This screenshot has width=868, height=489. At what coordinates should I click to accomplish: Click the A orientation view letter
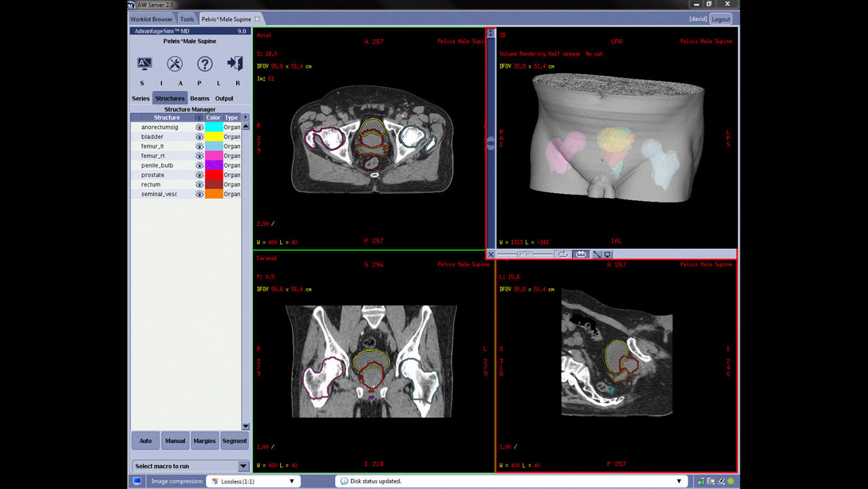(x=180, y=83)
